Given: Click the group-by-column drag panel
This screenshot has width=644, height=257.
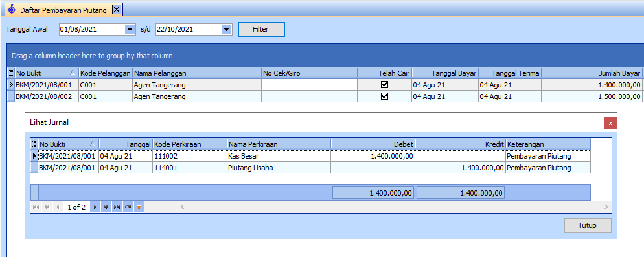Looking at the screenshot, I should 325,56.
